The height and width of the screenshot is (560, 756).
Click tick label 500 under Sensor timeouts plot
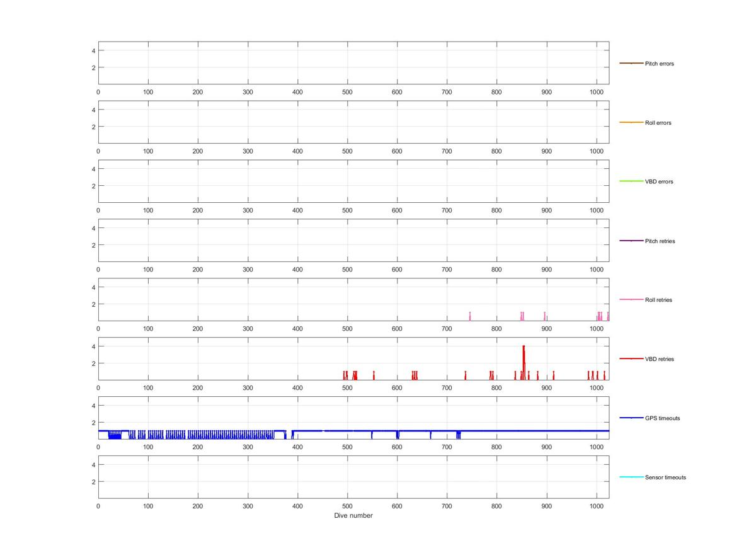pos(347,505)
